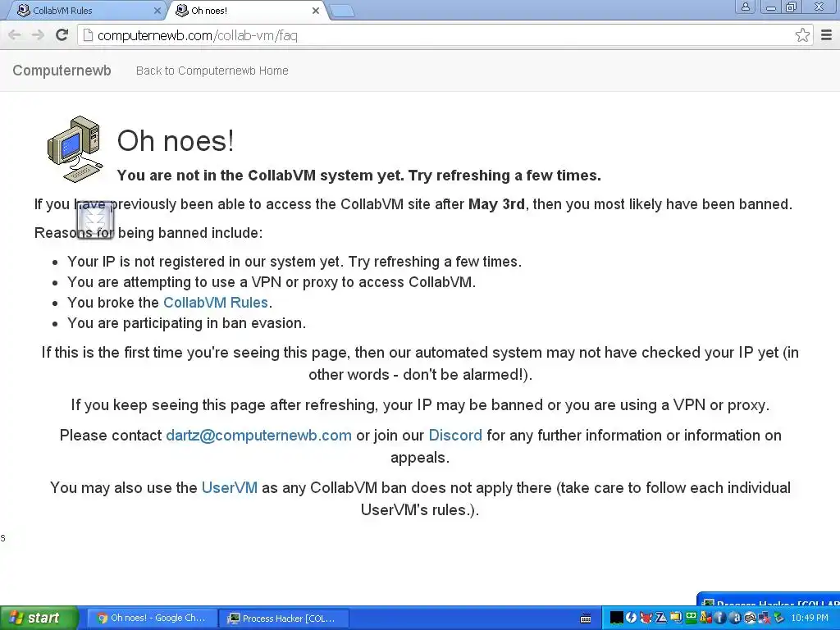Click the 10:49 PM system clock
This screenshot has height=630, width=840.
pyautogui.click(x=810, y=619)
